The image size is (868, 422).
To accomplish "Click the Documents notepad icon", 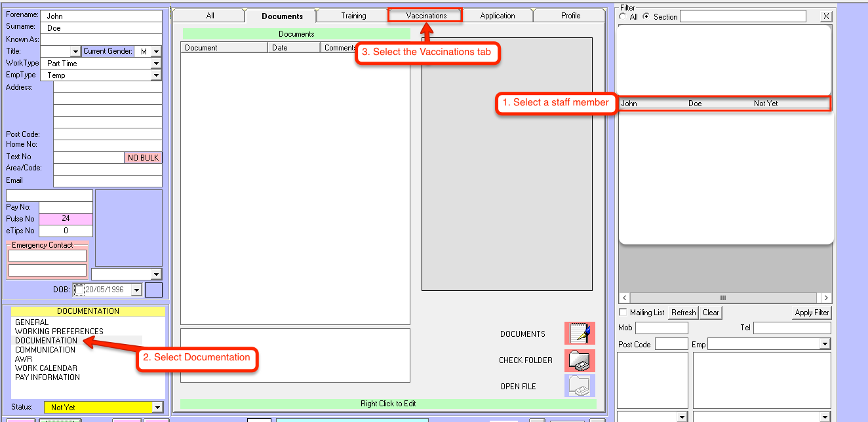I will tap(580, 334).
